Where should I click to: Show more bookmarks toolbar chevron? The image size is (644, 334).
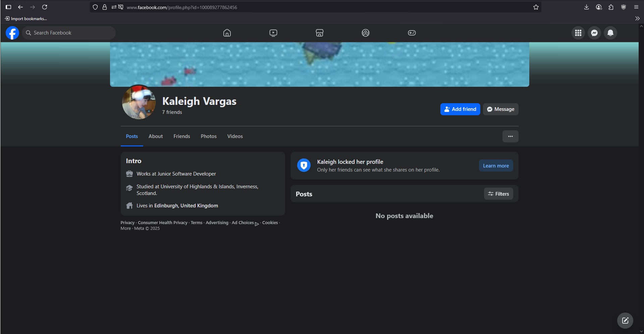(x=637, y=18)
